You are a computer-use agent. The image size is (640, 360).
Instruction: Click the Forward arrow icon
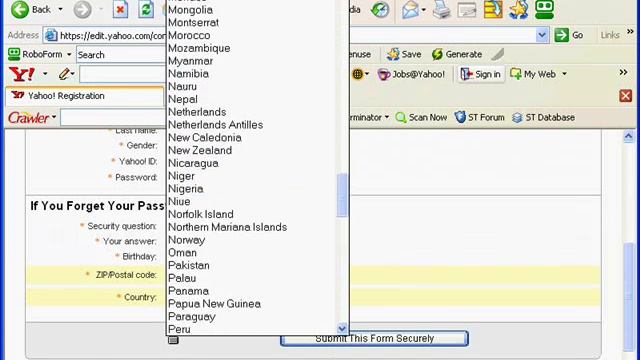[x=82, y=9]
